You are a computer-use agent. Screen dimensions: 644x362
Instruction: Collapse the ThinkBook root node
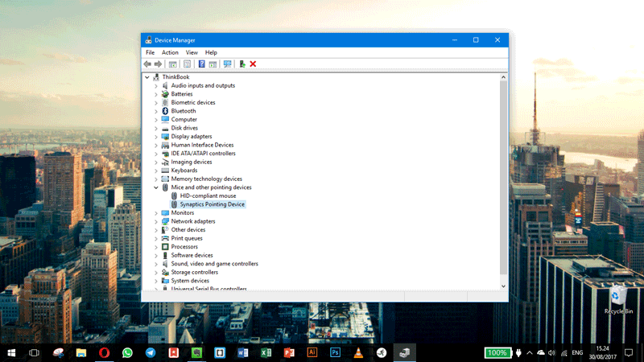pyautogui.click(x=147, y=77)
